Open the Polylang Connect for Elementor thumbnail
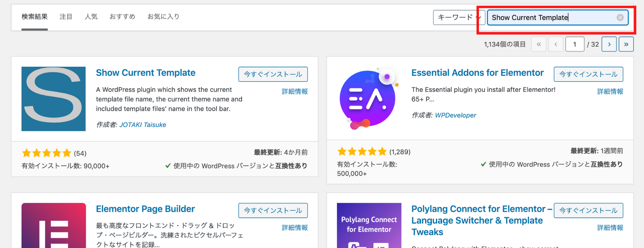The width and height of the screenshot is (644, 248). [x=369, y=226]
